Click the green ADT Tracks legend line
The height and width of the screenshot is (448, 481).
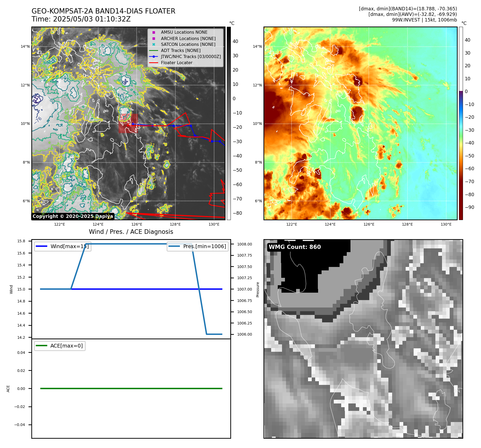pos(154,51)
